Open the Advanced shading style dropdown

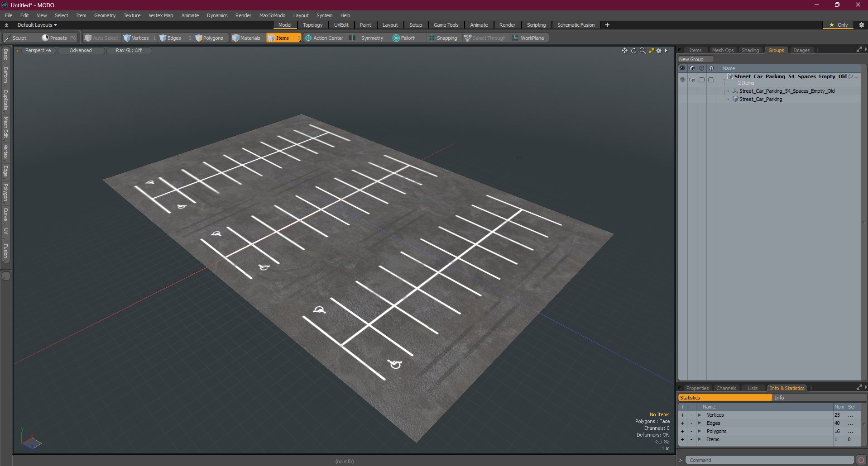point(81,51)
